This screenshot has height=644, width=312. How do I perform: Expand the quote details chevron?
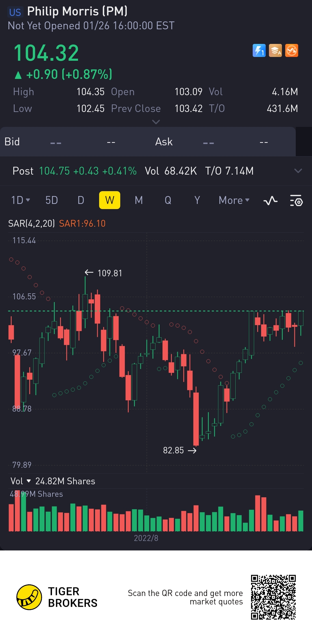point(156,122)
